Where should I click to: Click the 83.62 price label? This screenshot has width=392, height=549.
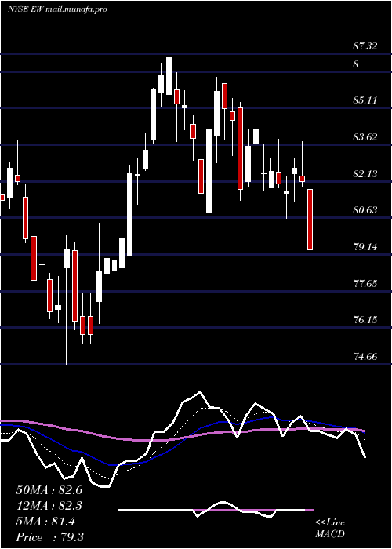coord(365,137)
